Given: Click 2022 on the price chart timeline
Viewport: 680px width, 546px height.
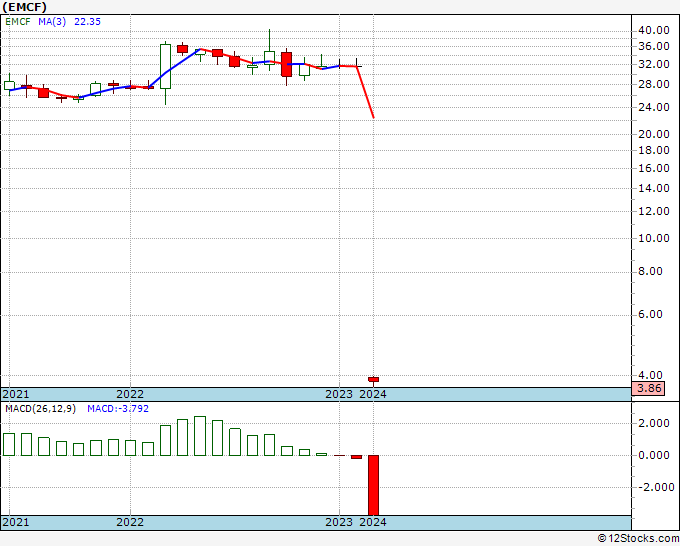Looking at the screenshot, I should point(130,394).
